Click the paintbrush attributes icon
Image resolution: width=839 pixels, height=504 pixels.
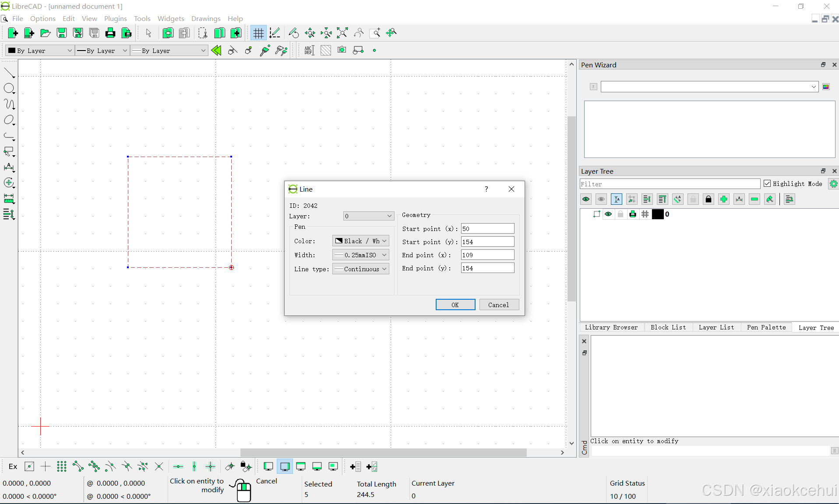265,50
